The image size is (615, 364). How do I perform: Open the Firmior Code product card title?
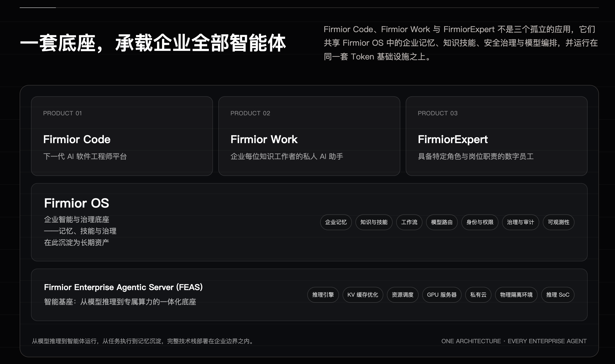(x=77, y=139)
